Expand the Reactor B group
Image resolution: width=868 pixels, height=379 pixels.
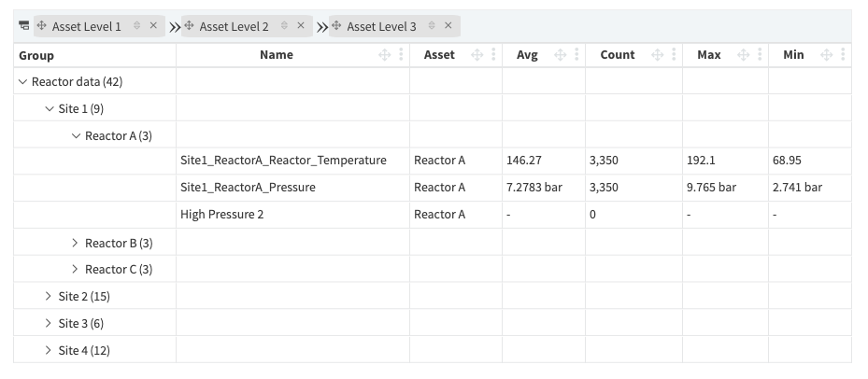pyautogui.click(x=76, y=243)
